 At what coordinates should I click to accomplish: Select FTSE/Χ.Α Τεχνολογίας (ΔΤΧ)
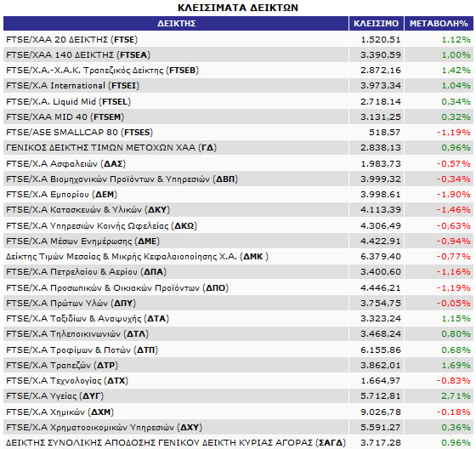(67, 381)
